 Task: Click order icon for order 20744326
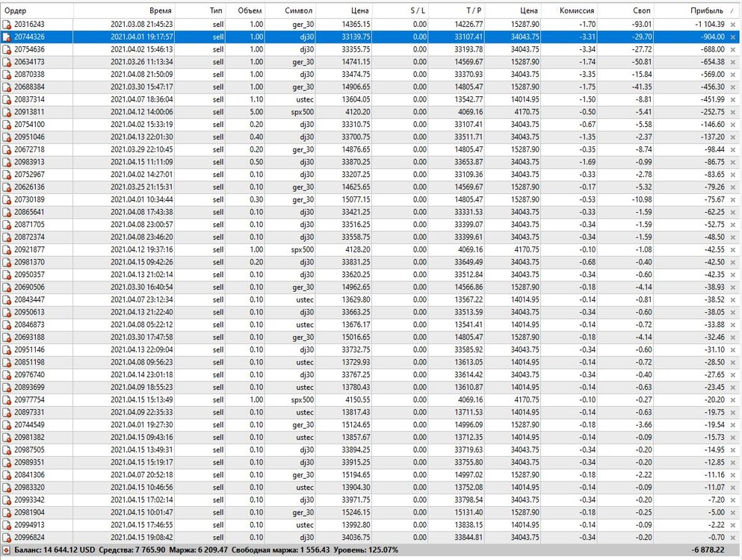(7, 37)
